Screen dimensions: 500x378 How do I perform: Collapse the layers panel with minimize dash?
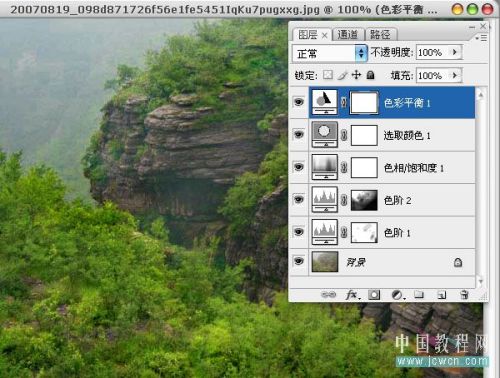click(x=472, y=27)
